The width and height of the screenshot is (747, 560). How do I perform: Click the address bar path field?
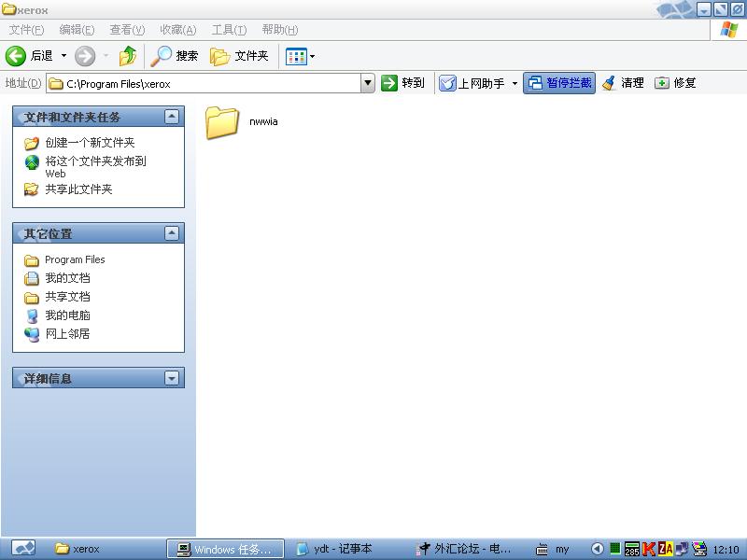204,83
